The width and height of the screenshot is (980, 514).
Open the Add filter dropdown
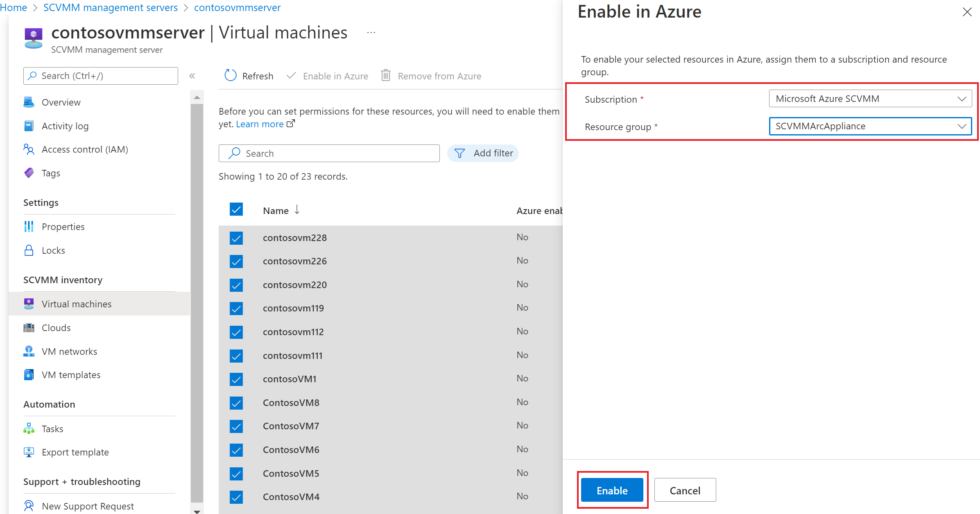485,153
